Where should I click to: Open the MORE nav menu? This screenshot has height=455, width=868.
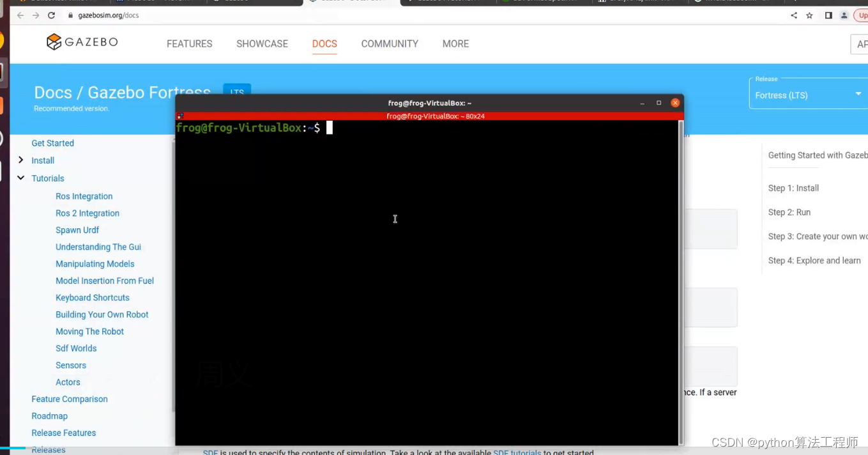[455, 43]
